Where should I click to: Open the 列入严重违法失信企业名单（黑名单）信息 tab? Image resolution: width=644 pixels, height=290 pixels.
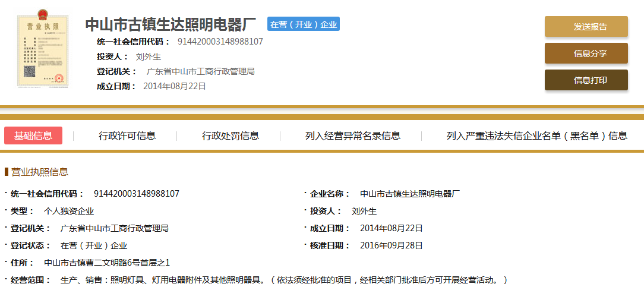536,135
